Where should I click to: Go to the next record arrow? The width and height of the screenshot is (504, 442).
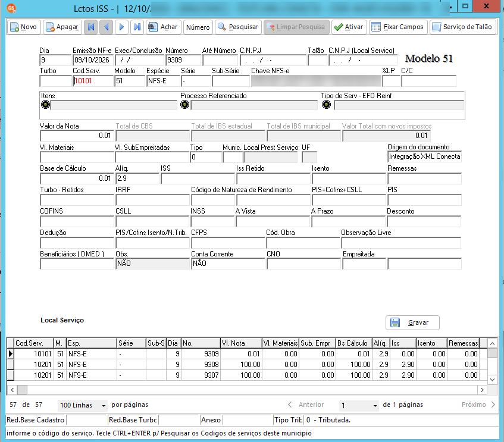(121, 27)
